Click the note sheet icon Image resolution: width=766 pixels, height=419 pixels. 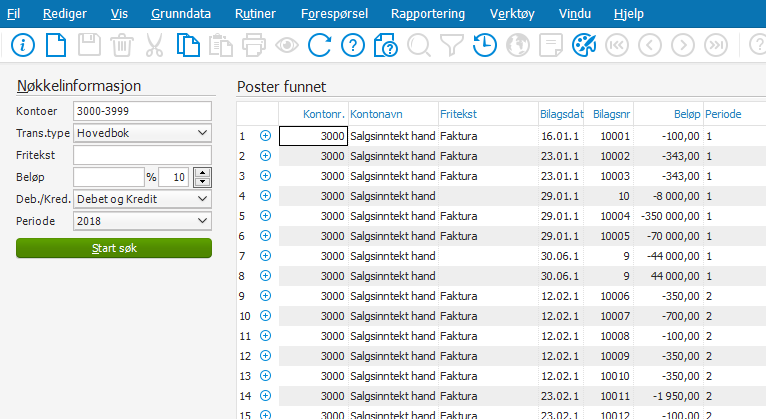(x=551, y=45)
